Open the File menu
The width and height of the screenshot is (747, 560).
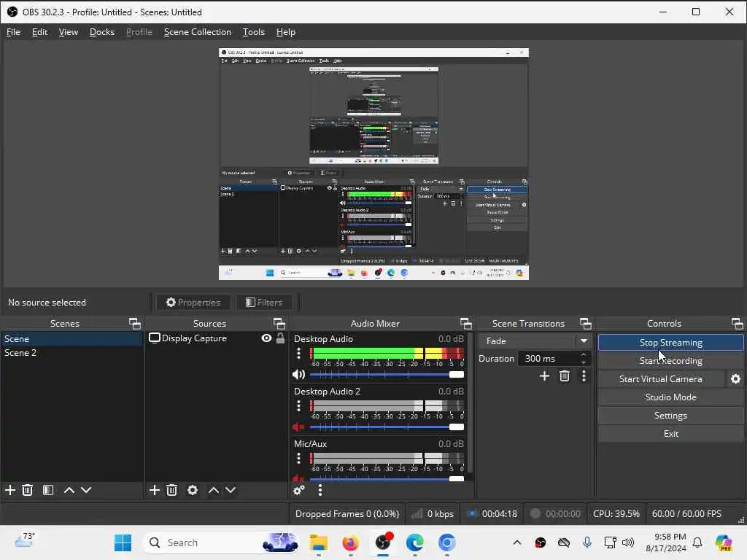tap(13, 32)
